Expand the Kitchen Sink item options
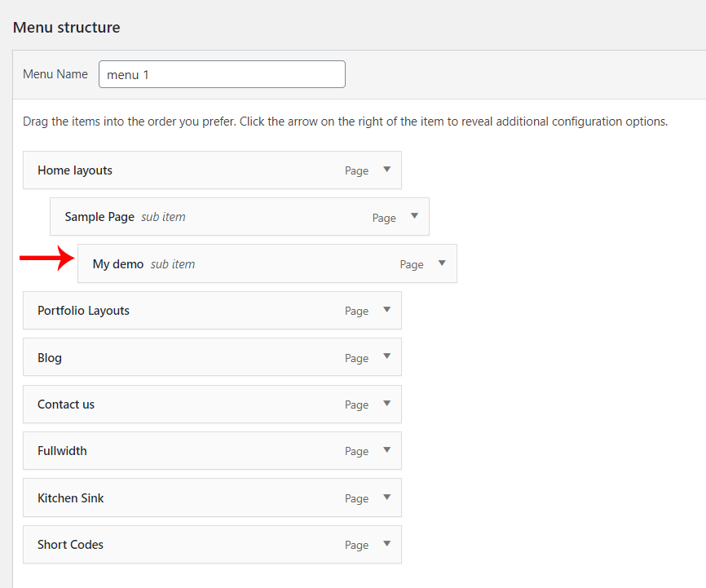The height and width of the screenshot is (588, 706). click(x=386, y=497)
